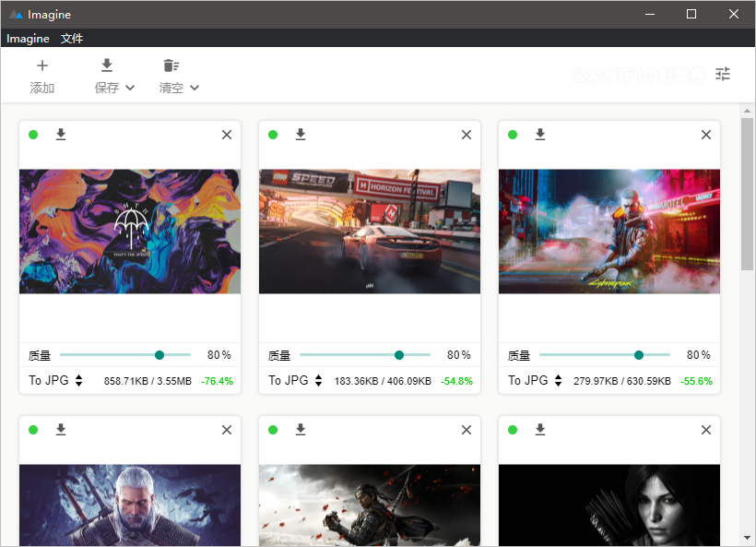Click green status dot on umbrella card
Viewport: 756px width, 547px height.
(x=33, y=135)
